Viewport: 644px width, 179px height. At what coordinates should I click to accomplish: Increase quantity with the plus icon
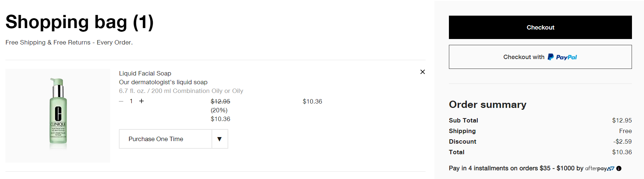pyautogui.click(x=141, y=101)
